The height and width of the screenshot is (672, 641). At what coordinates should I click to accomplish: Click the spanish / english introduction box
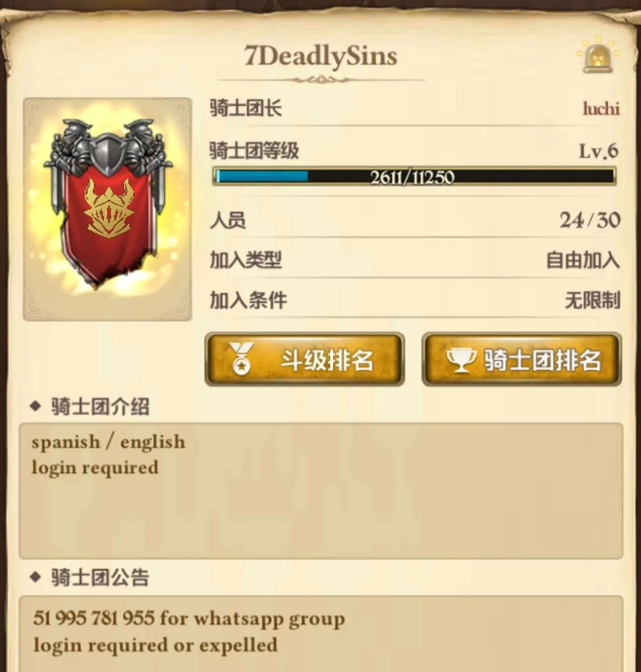[321, 491]
